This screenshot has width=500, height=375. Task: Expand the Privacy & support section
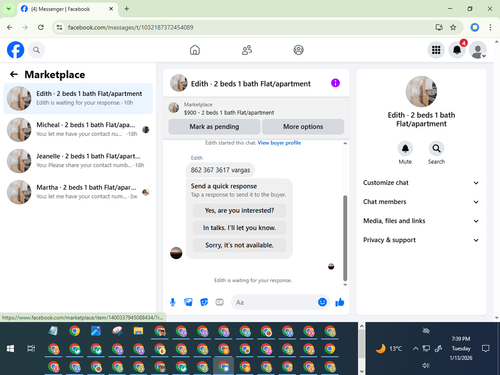pos(421,240)
